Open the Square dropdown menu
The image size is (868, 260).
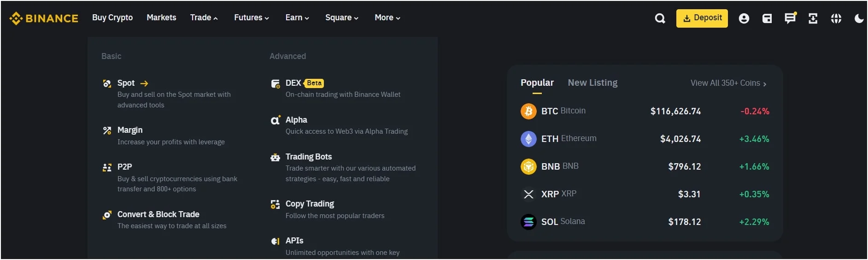tap(341, 18)
